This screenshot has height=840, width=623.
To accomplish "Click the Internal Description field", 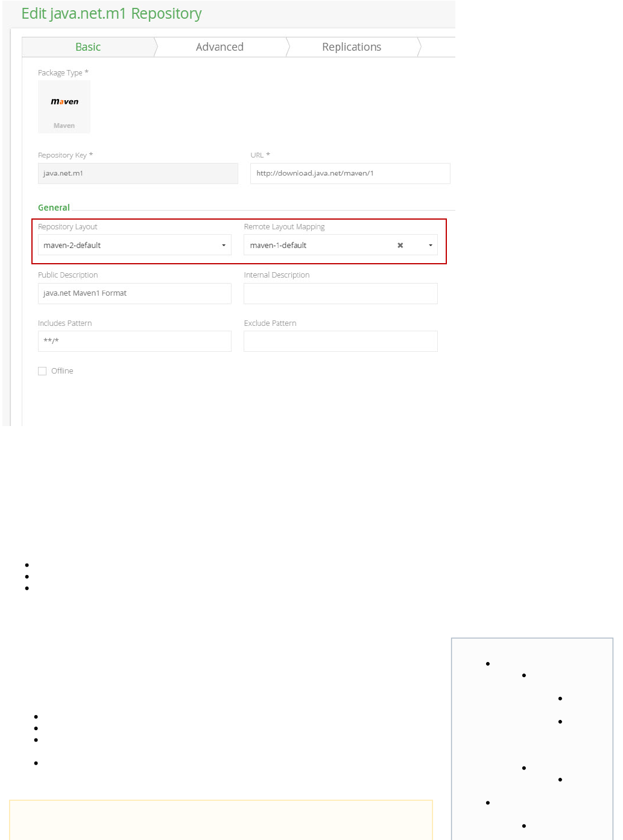I will (341, 293).
